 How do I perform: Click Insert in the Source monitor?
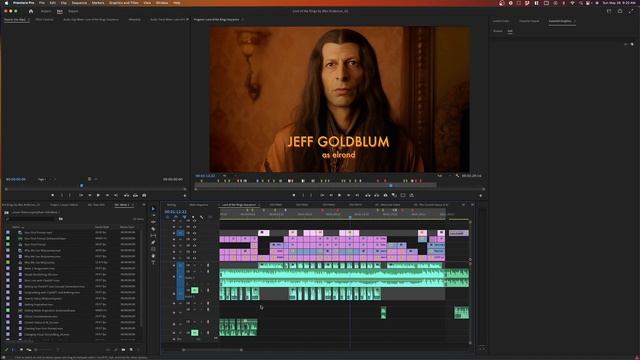(127, 196)
